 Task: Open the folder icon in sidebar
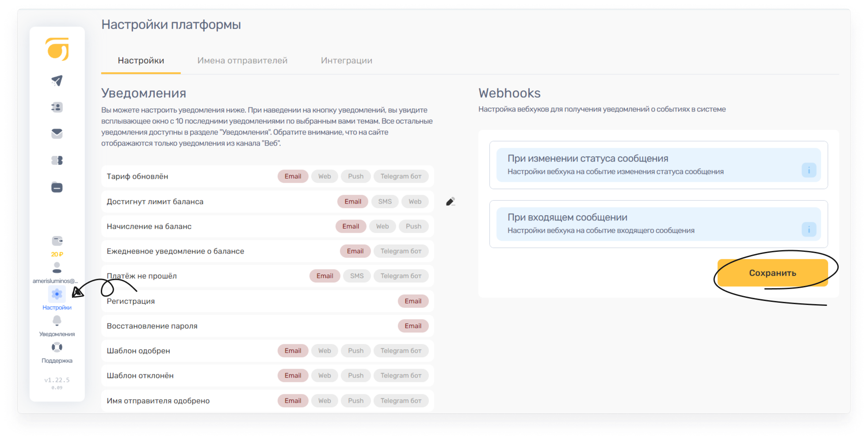[x=57, y=187]
